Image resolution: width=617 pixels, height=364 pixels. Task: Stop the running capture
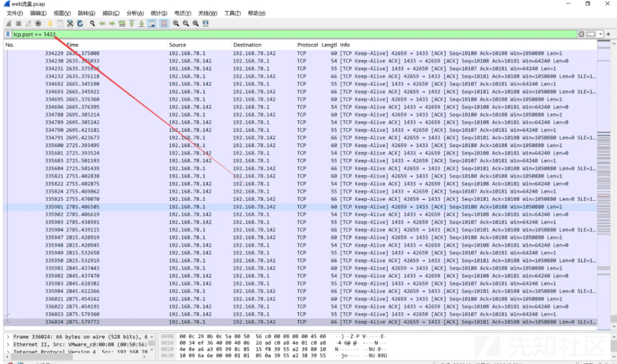[18, 23]
